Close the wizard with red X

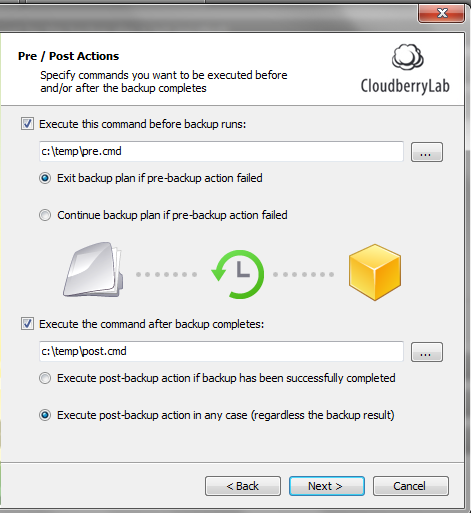point(442,13)
